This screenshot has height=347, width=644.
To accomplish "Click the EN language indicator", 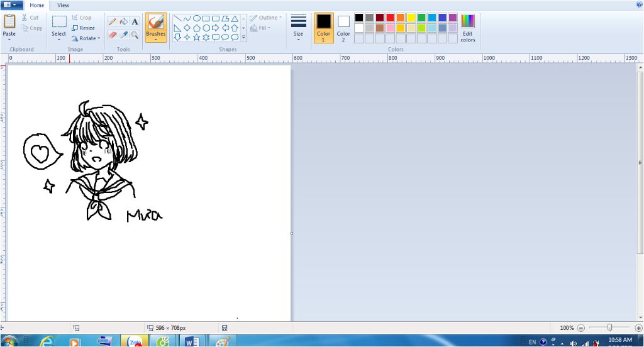I will pos(532,342).
